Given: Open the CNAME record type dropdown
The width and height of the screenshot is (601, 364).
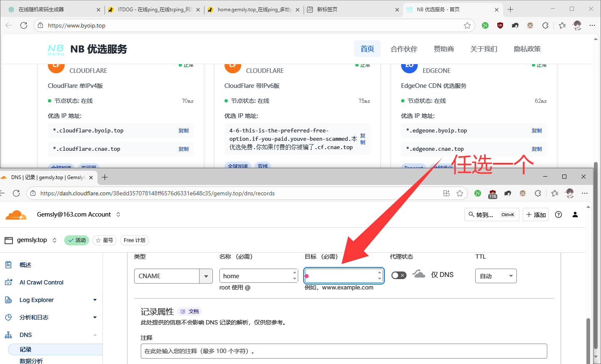Looking at the screenshot, I should point(206,276).
